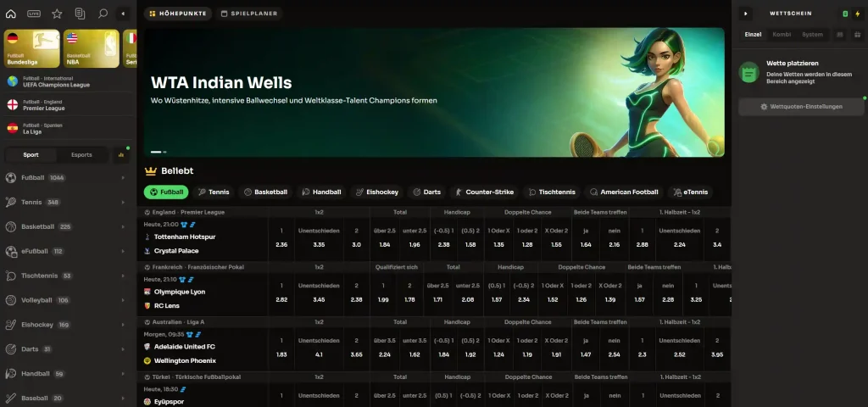
Task: Click the WTA Indian Wells banner
Action: (434, 92)
